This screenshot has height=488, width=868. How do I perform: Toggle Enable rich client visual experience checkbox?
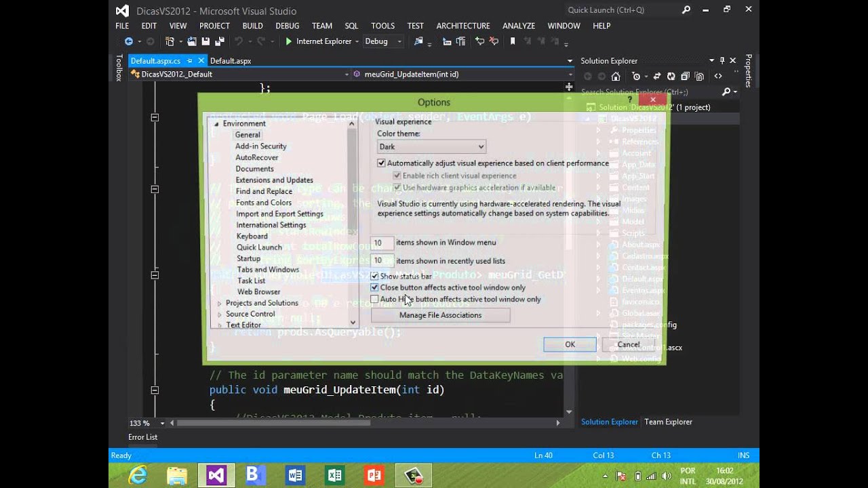397,176
